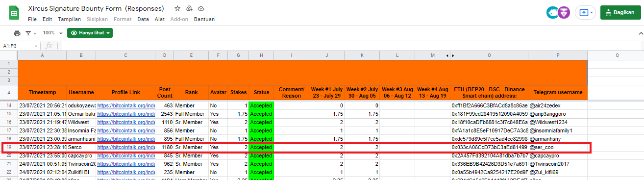Select the timestamp 23/07/2021 22:30:38 cell
644x180 pixels.
click(42, 130)
